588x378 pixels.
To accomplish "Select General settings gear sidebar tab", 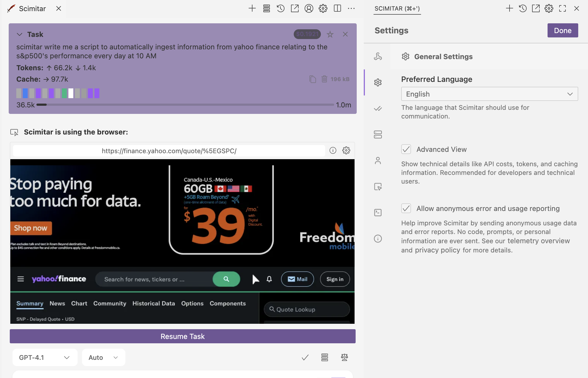I will (x=378, y=82).
